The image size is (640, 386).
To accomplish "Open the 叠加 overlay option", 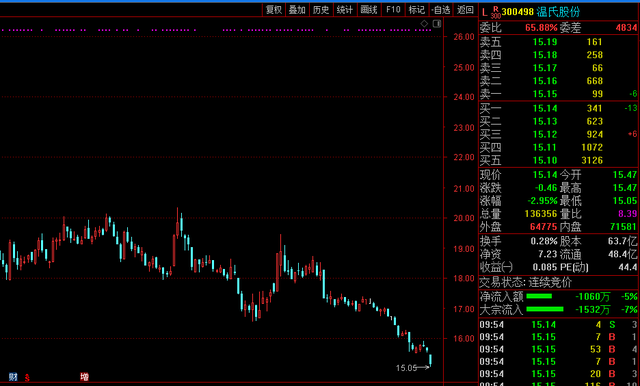I will point(297,10).
